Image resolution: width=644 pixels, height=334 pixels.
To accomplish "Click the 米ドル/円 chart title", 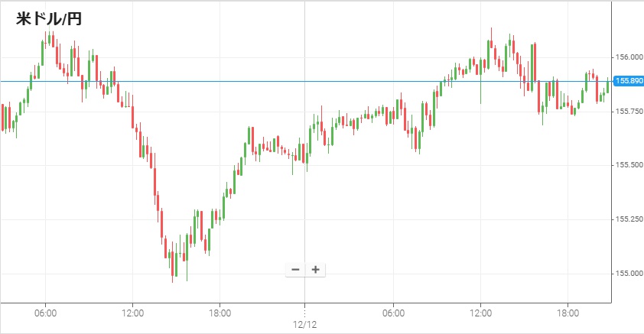I will pyautogui.click(x=49, y=19).
